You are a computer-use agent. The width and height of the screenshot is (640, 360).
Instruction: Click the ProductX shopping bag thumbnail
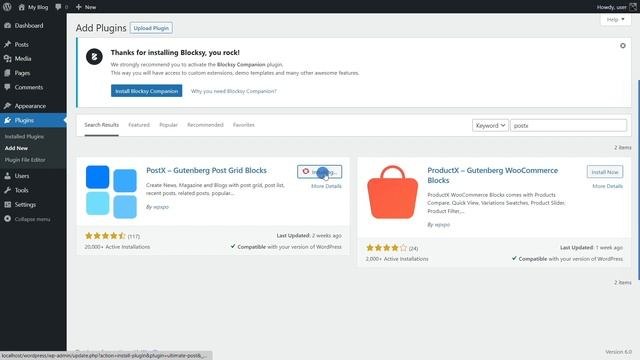point(392,192)
